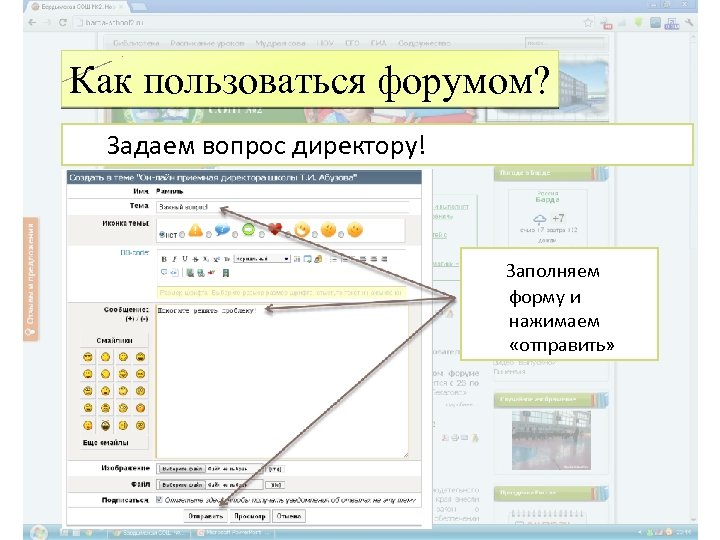Click the resize handle of the message textarea
720x540 pixels.
point(405,455)
